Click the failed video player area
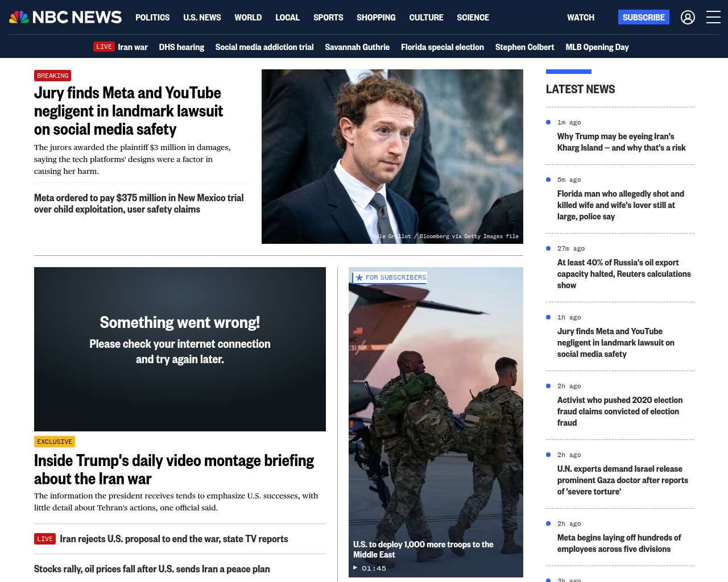728x582 pixels. point(180,349)
